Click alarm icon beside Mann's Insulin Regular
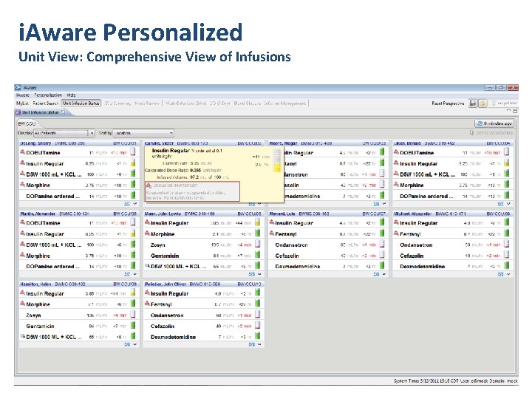The width and height of the screenshot is (532, 399). pyautogui.click(x=147, y=222)
